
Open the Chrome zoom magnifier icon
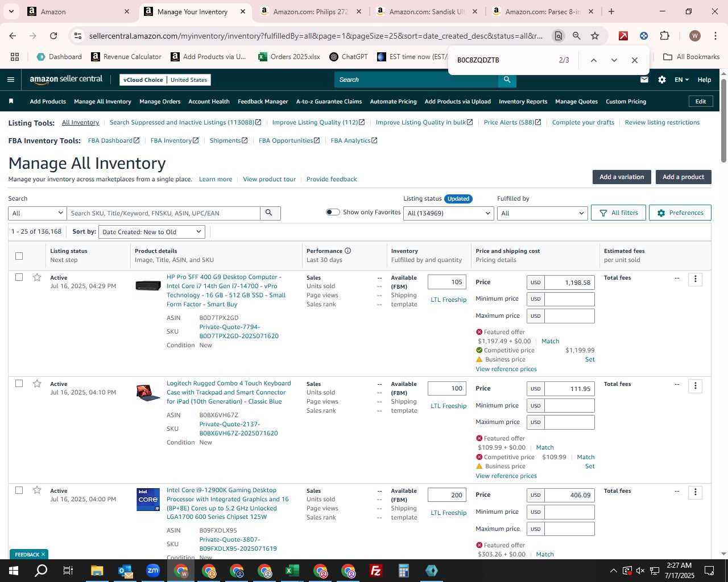[577, 36]
